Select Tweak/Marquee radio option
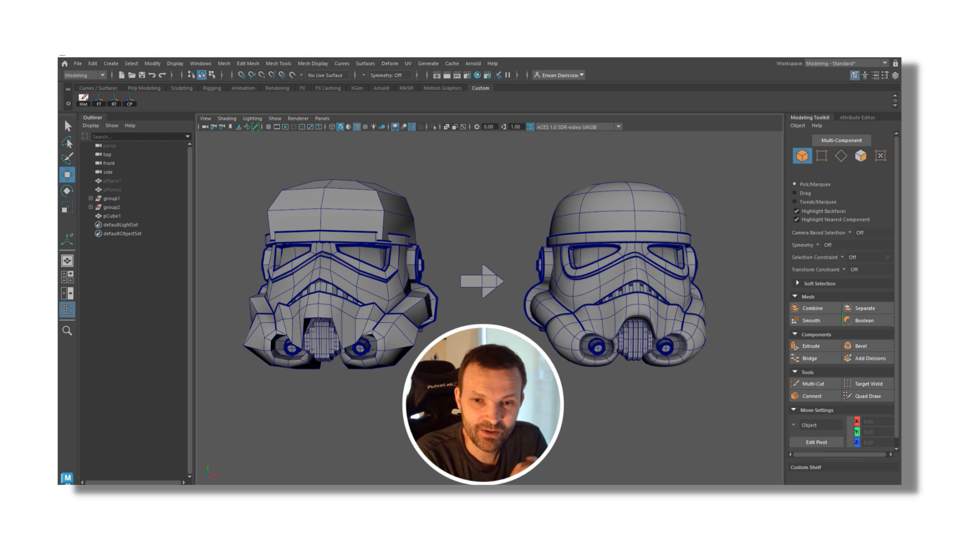The image size is (980, 551). tap(795, 201)
